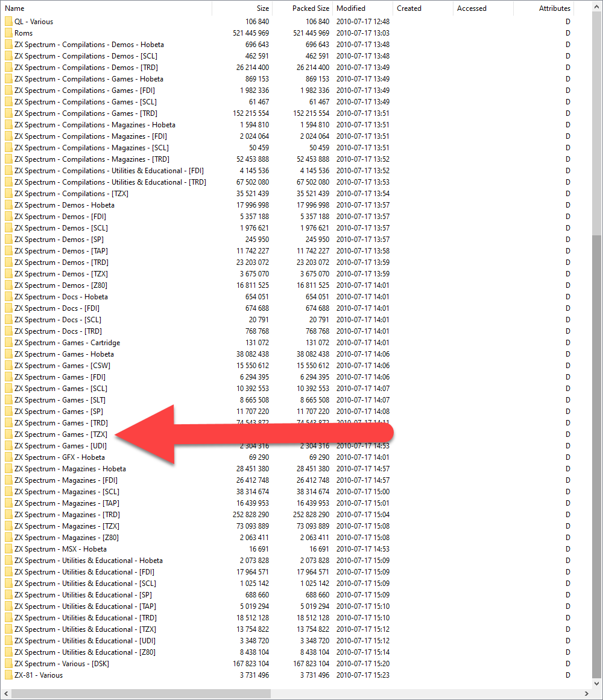The width and height of the screenshot is (603, 700).
Task: Select the ZX-81 - Various folder icon
Action: [x=8, y=675]
